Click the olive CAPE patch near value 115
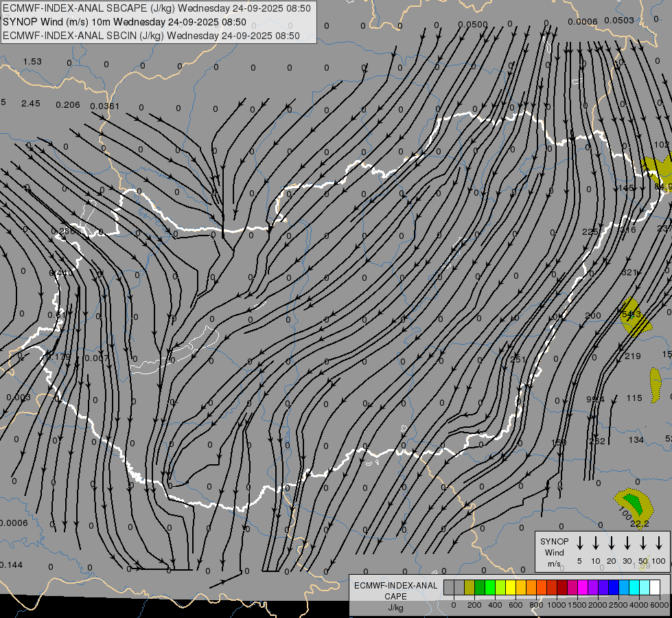672x618 pixels. (x=656, y=385)
